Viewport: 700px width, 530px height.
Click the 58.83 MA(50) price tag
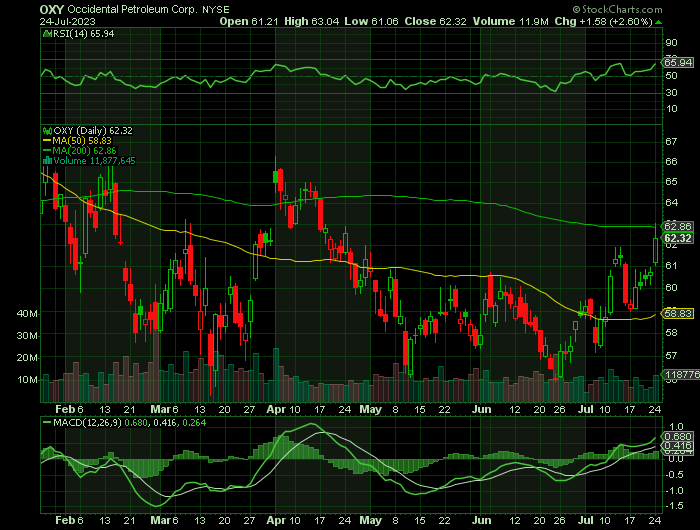pyautogui.click(x=678, y=313)
